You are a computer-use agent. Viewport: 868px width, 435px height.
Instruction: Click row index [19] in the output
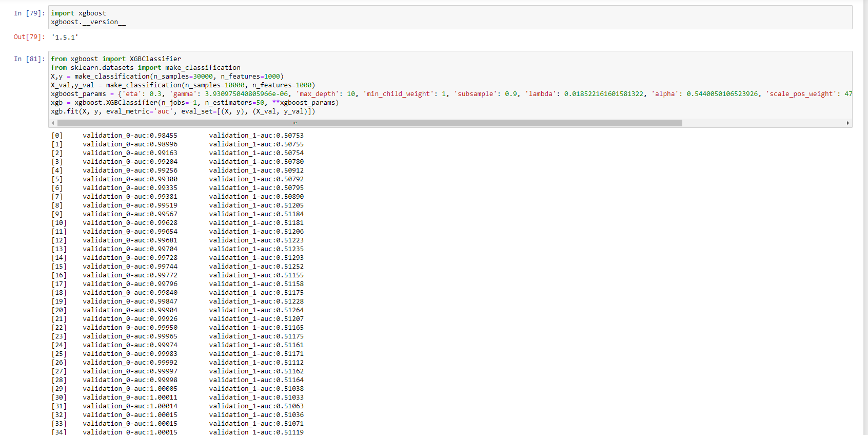coord(59,301)
